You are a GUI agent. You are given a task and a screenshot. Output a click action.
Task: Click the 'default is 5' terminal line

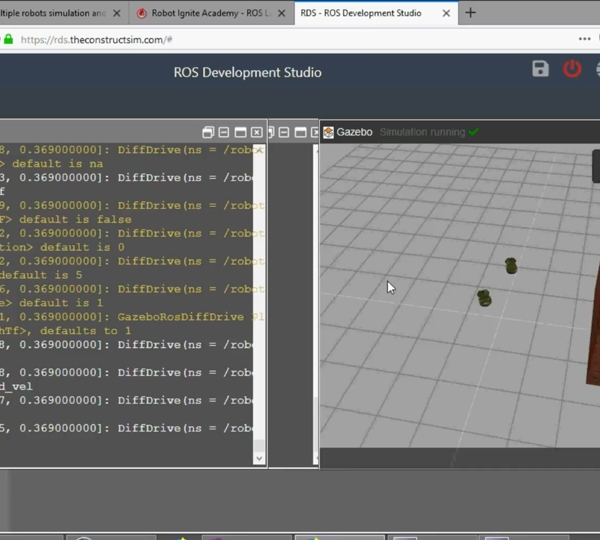point(41,275)
